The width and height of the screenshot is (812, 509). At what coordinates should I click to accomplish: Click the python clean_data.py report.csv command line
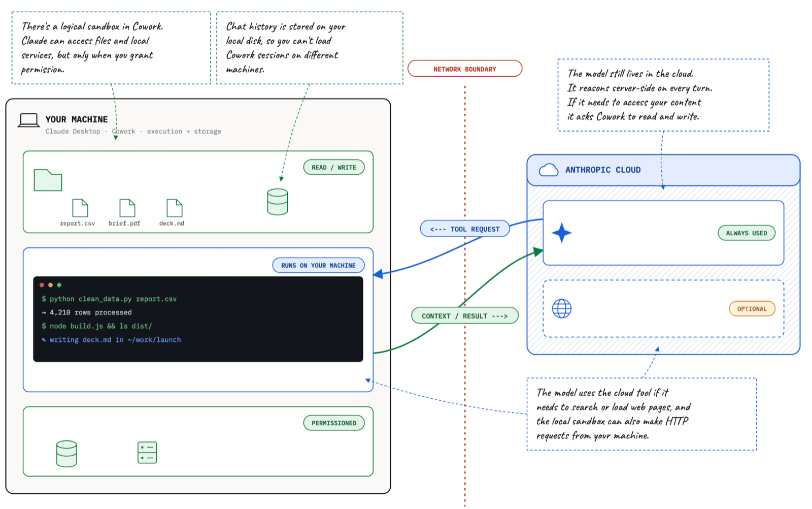coord(109,299)
